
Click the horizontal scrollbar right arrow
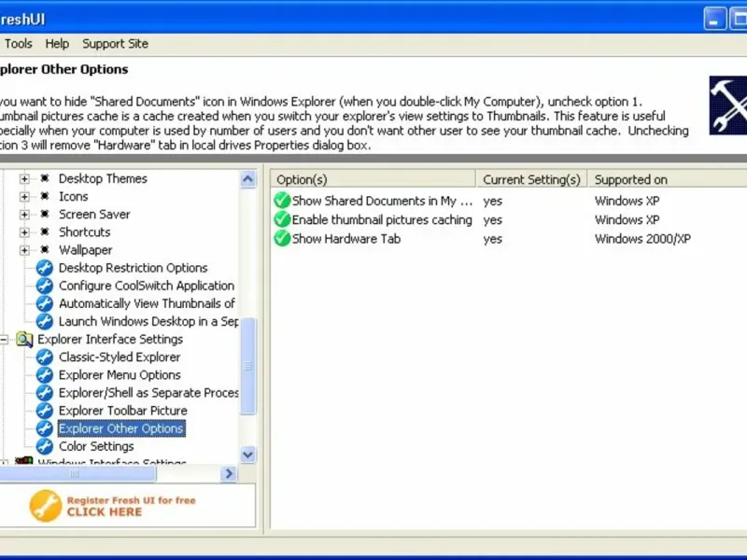point(229,474)
